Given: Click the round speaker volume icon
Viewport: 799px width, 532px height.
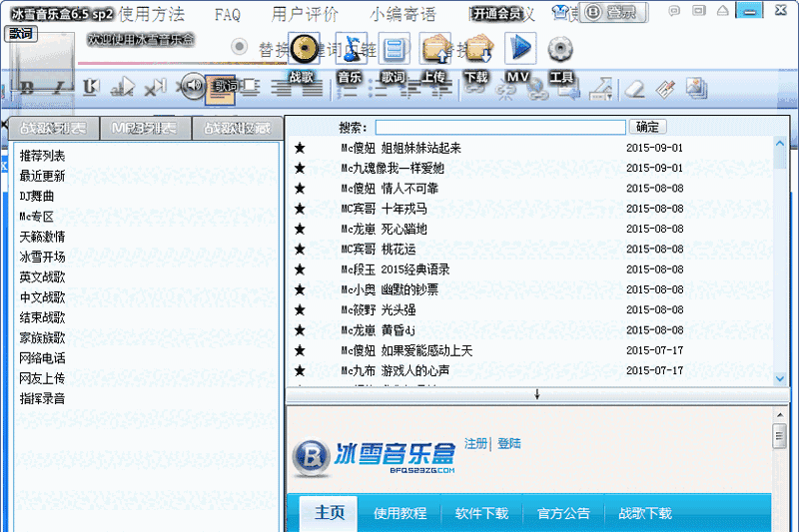Looking at the screenshot, I should tap(192, 86).
